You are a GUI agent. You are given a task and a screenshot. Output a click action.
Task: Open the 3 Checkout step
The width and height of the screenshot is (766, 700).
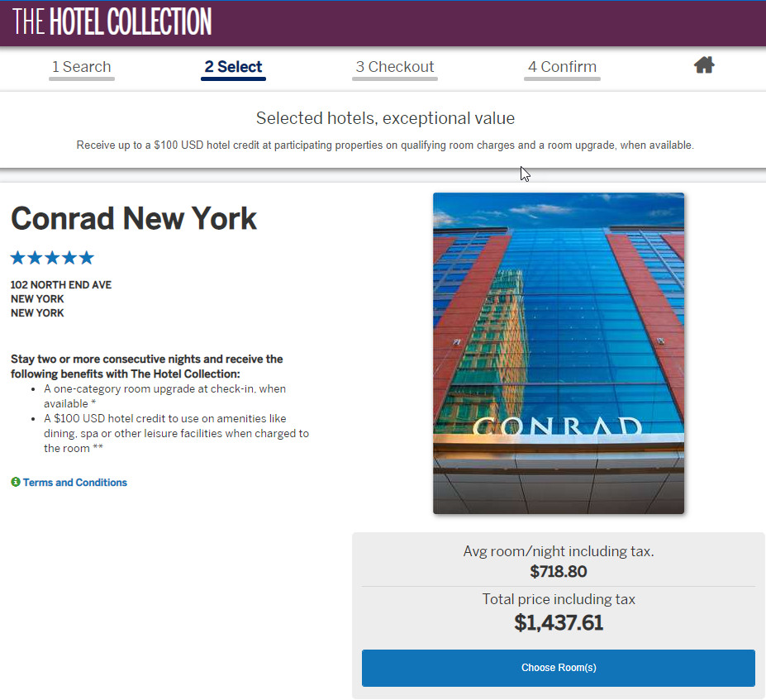[x=394, y=66]
